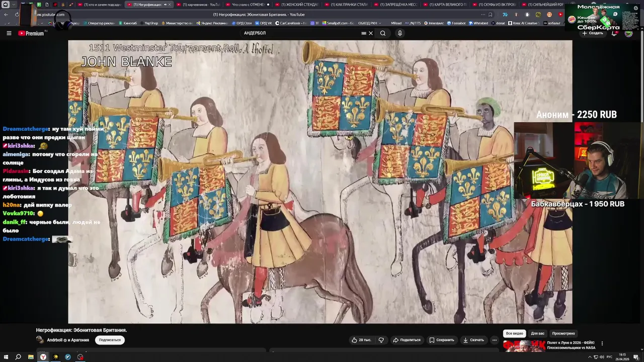The height and width of the screenshot is (362, 644).
Task: Mute audio on Негрофикация tab speaker icon
Action: click(165, 5)
